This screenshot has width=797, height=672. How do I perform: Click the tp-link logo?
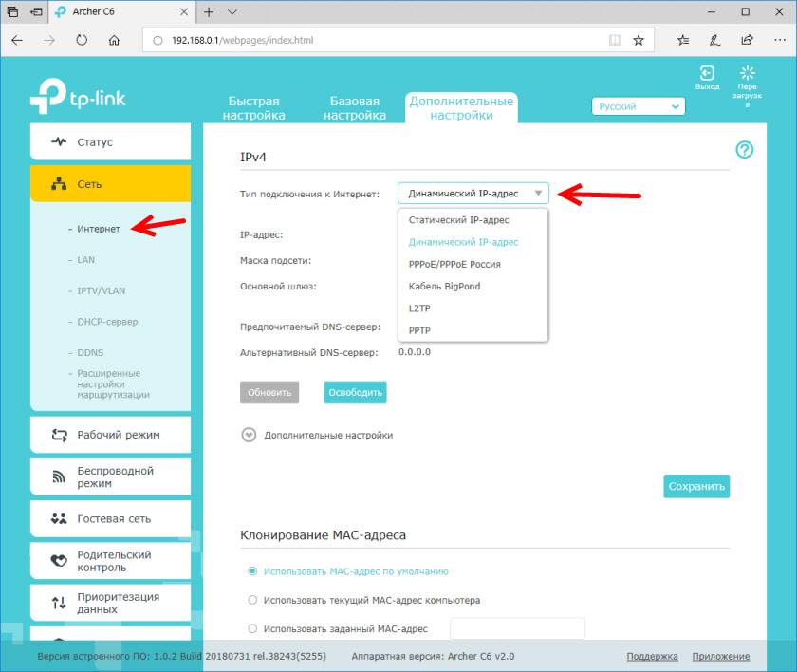coord(78,96)
